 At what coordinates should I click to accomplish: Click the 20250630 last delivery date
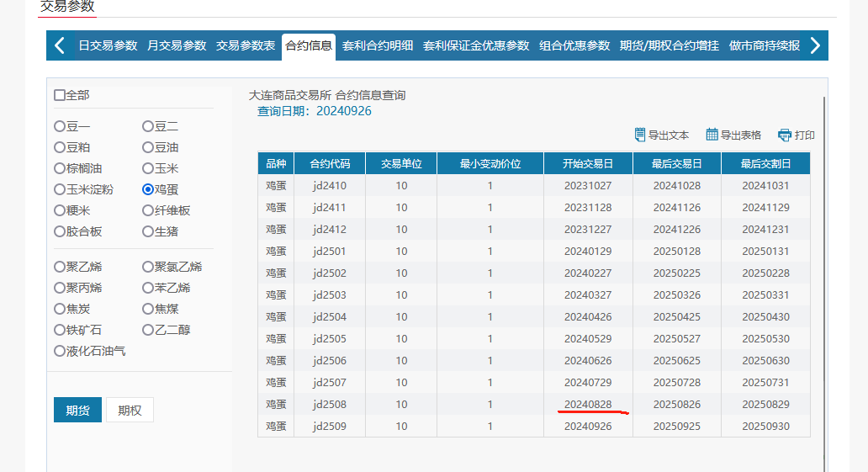click(x=765, y=361)
